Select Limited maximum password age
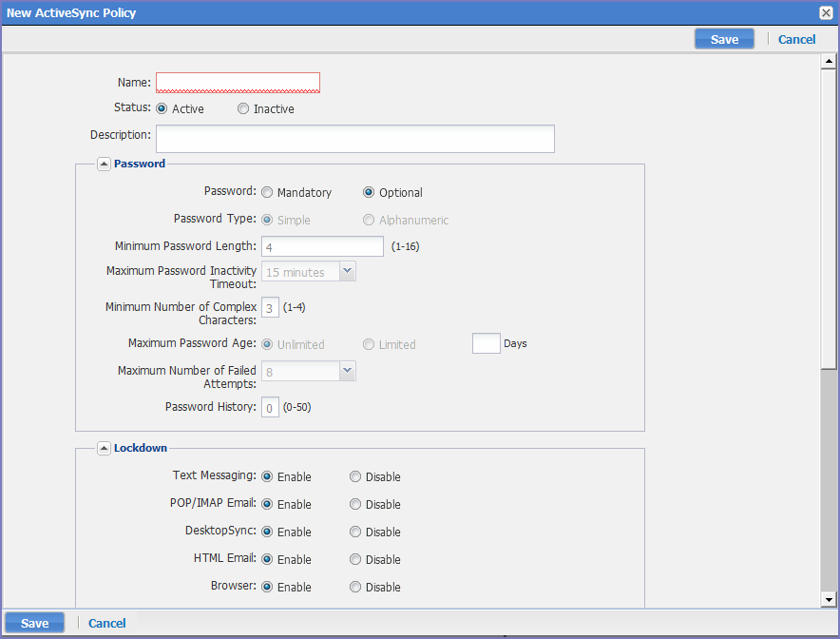 tap(369, 344)
